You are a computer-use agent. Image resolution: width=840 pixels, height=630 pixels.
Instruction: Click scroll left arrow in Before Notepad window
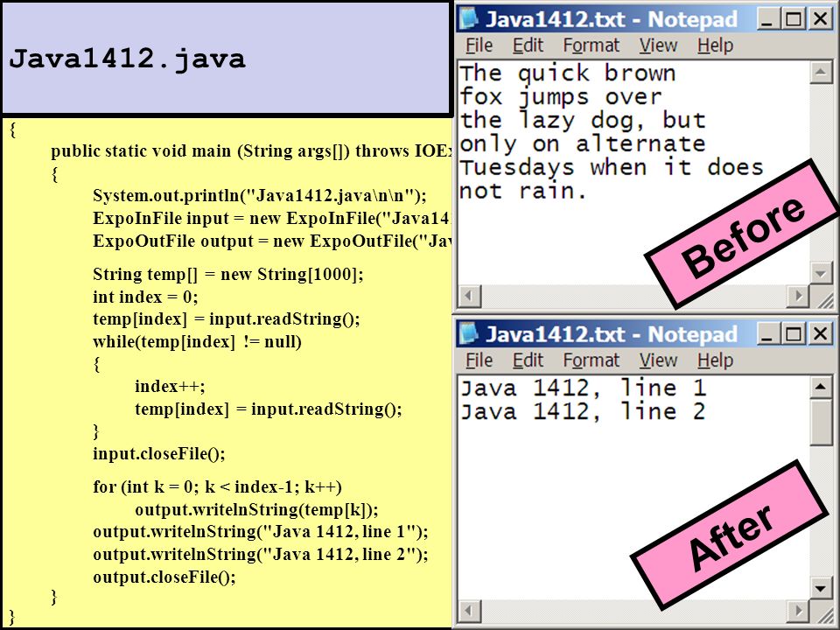pos(470,296)
